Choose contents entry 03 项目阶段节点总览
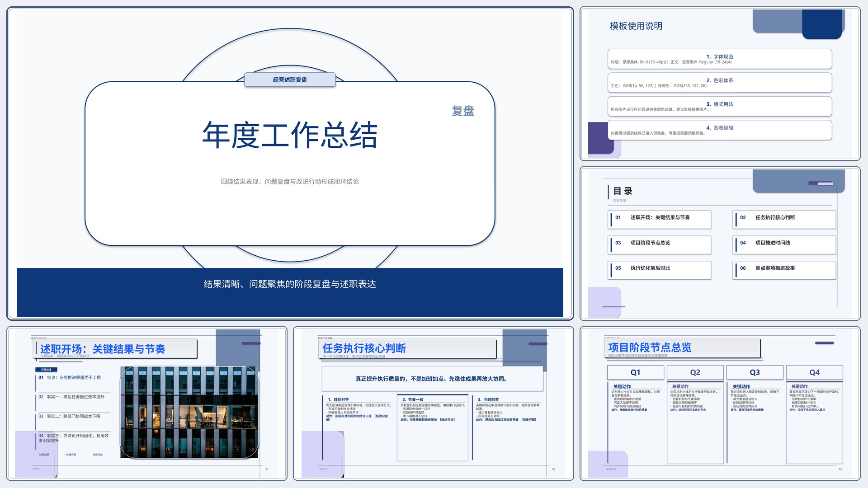The height and width of the screenshot is (488, 868). pos(660,245)
